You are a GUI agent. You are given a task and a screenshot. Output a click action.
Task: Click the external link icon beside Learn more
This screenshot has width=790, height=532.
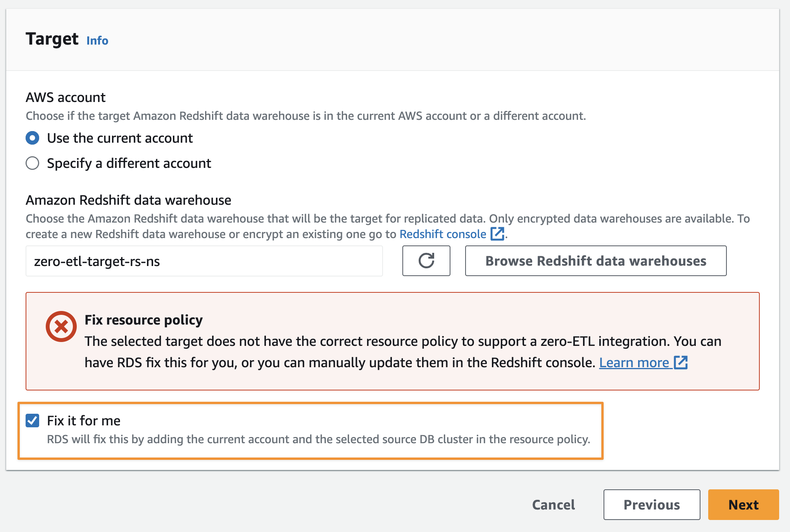681,363
